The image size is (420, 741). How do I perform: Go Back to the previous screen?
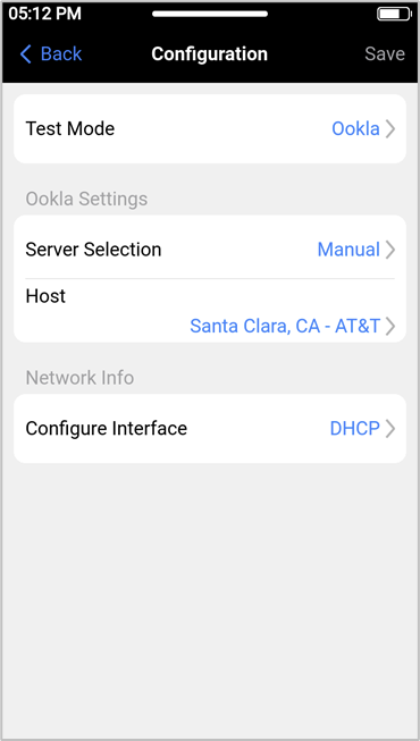point(51,54)
